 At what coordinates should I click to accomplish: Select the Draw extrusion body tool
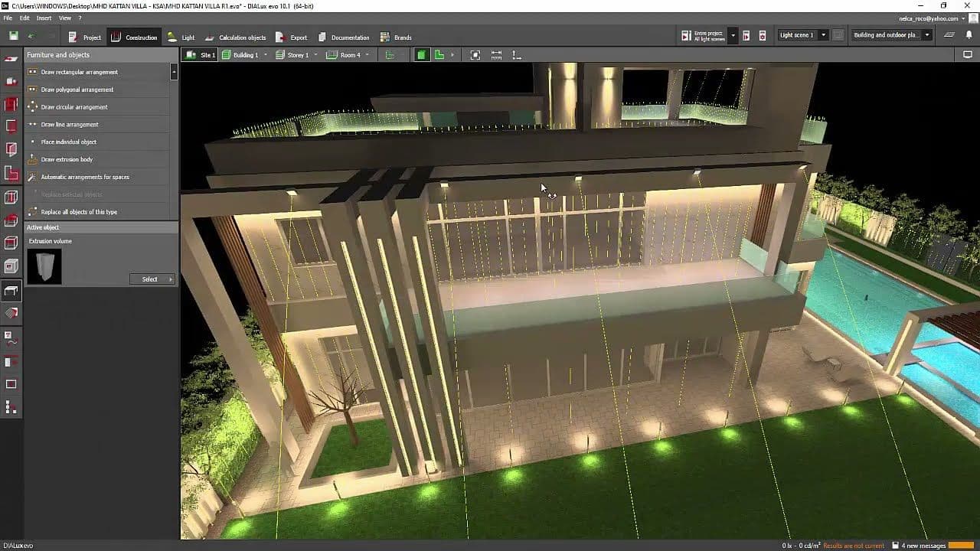(x=70, y=159)
